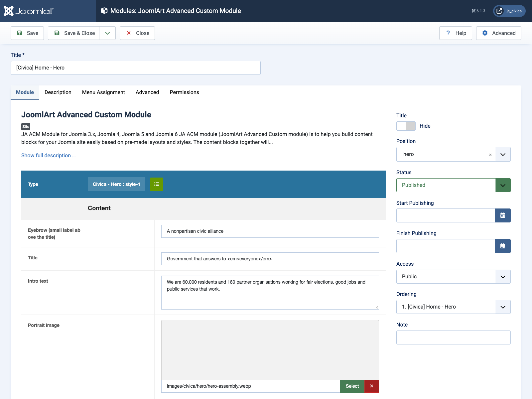Toggle the Title Hide switch
Image resolution: width=532 pixels, height=399 pixels.
click(x=406, y=126)
